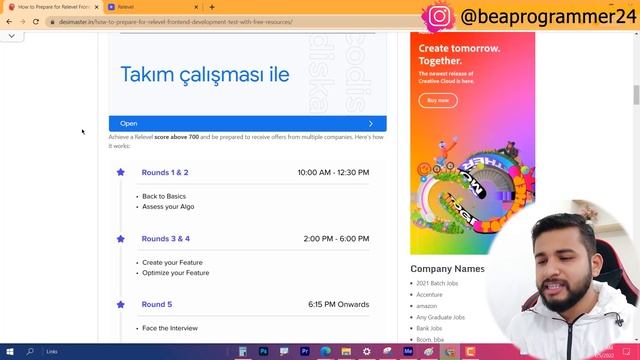Click the '2:00 PM - 6:00 PM' time text

pos(336,239)
